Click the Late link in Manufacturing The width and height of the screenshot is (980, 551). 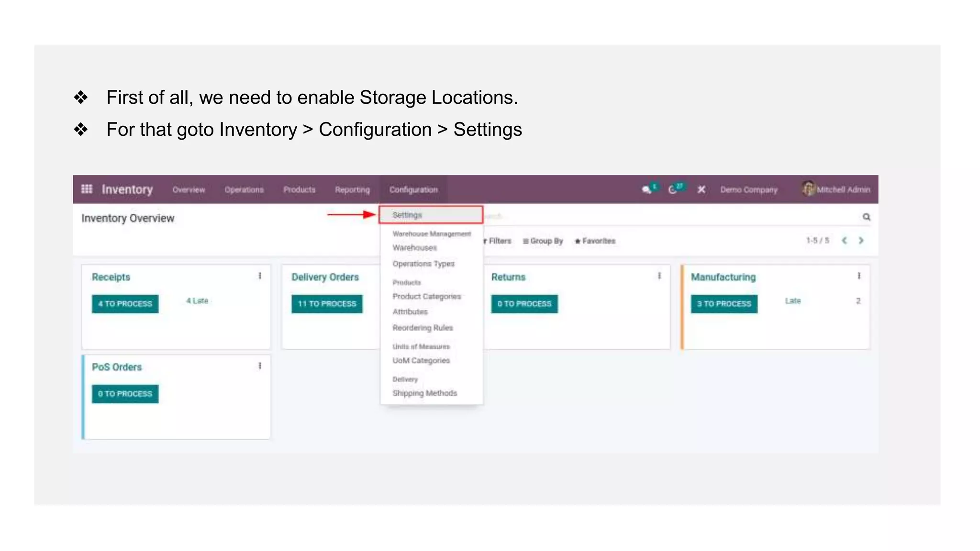(x=793, y=301)
